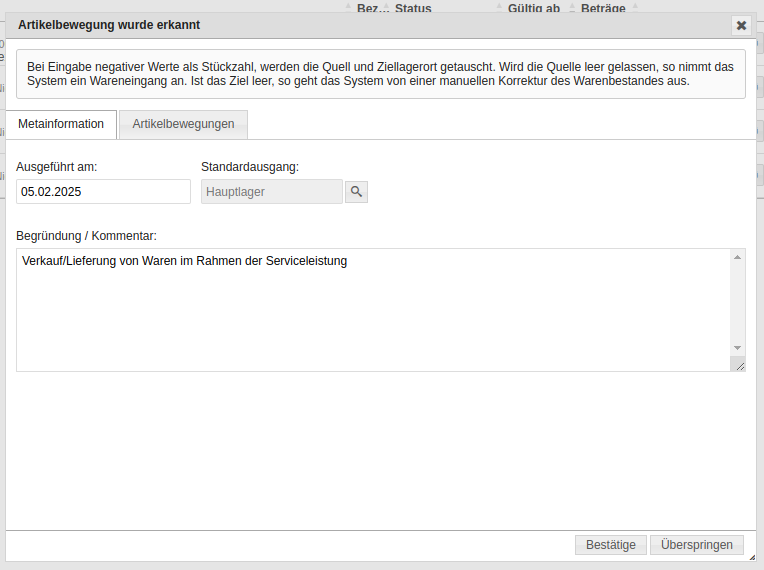The width and height of the screenshot is (764, 570).
Task: Sort by the Gültig ab column header
Action: tap(533, 8)
